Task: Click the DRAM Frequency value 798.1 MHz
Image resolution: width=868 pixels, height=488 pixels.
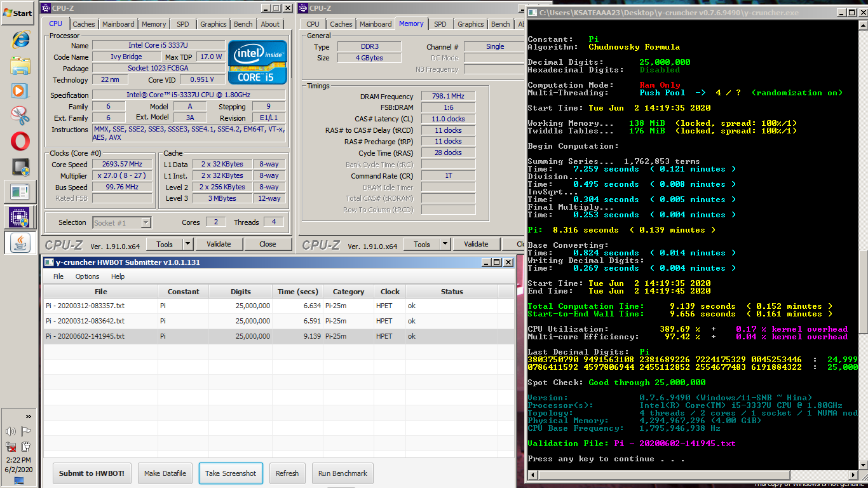Action: (x=448, y=97)
